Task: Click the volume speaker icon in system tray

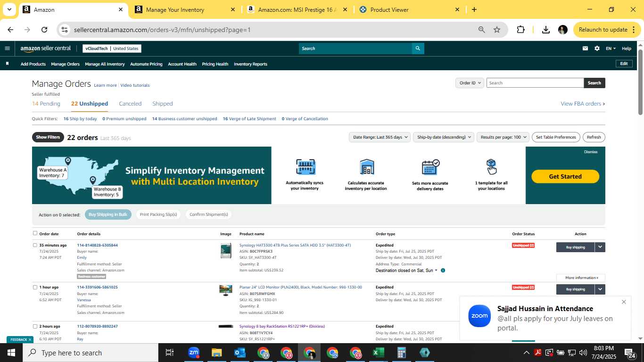Action: pos(583,353)
